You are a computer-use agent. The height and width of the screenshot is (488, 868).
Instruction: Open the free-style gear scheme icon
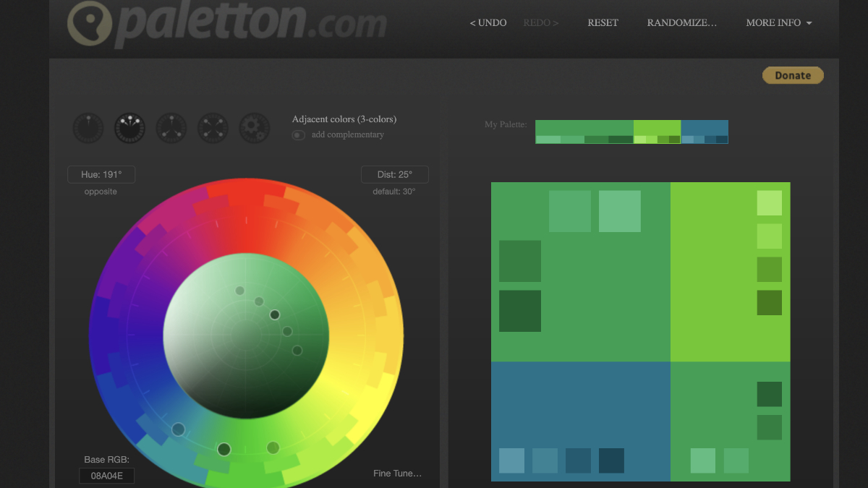(255, 128)
